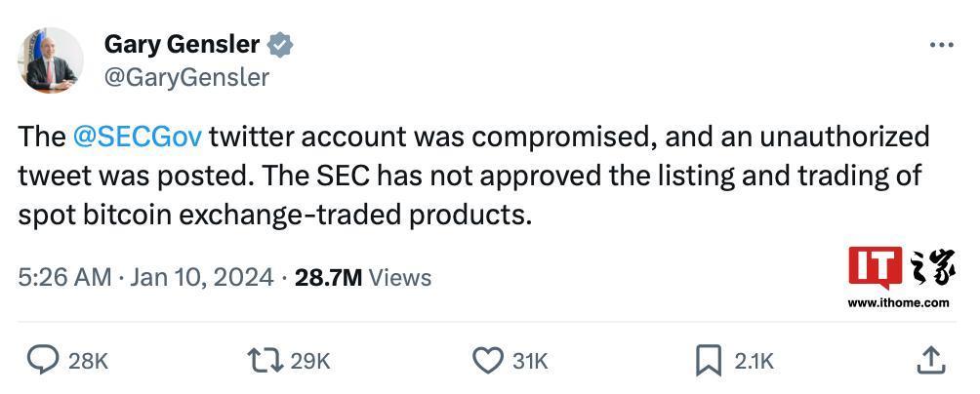Click the 31K likes count

point(530,361)
